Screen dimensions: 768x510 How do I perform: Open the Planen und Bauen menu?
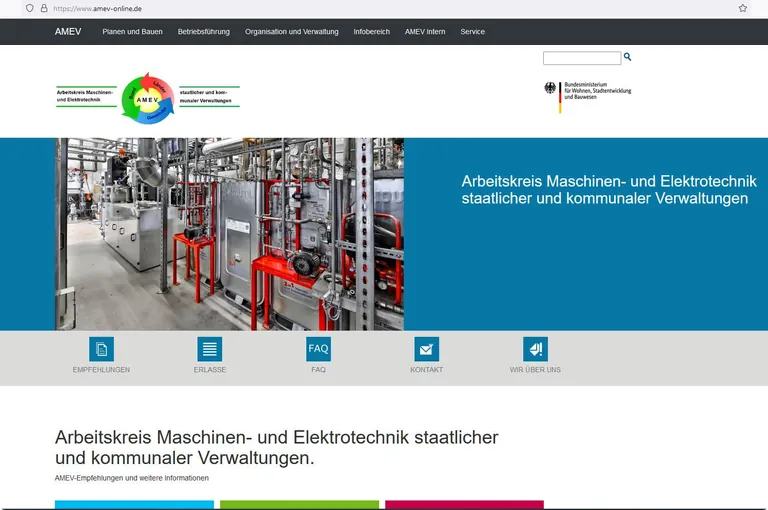[x=132, y=32]
